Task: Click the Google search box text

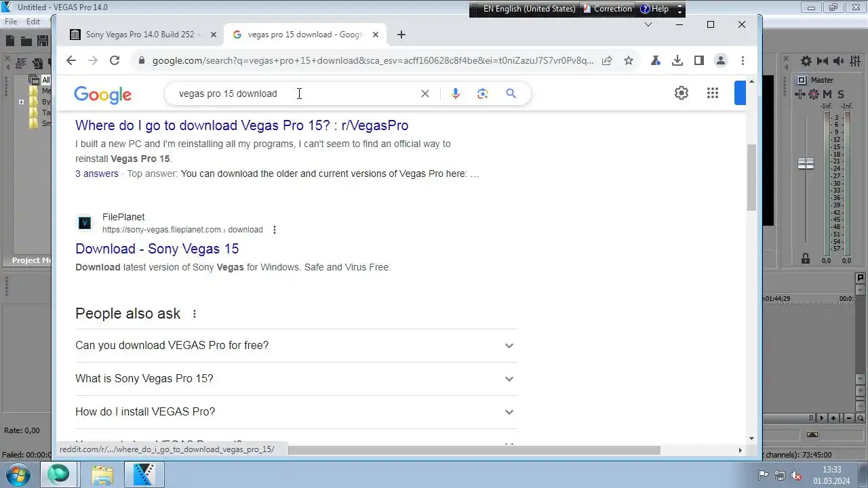Action: (x=228, y=94)
